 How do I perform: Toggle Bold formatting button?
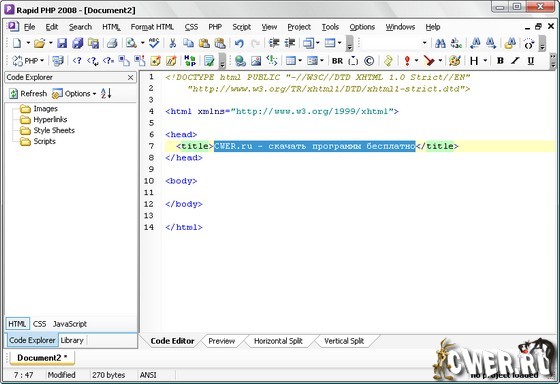tap(500, 61)
